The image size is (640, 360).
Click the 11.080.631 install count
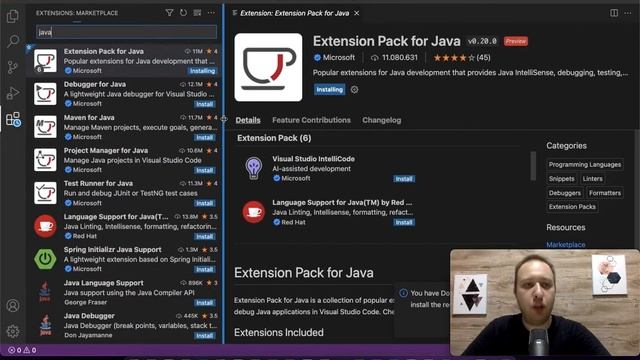click(394, 58)
